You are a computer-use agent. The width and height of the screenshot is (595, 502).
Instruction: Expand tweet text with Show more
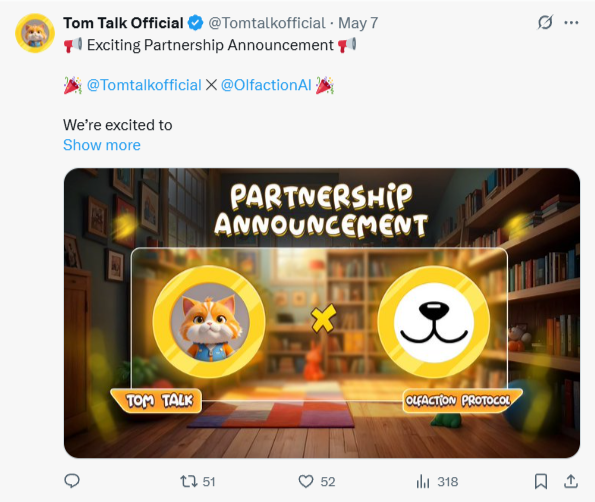(102, 145)
